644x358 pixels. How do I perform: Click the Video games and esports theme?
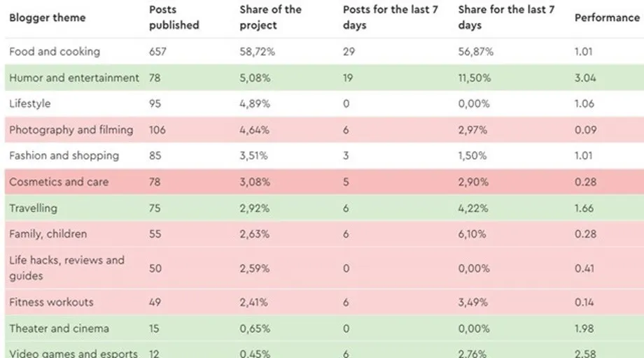73,353
